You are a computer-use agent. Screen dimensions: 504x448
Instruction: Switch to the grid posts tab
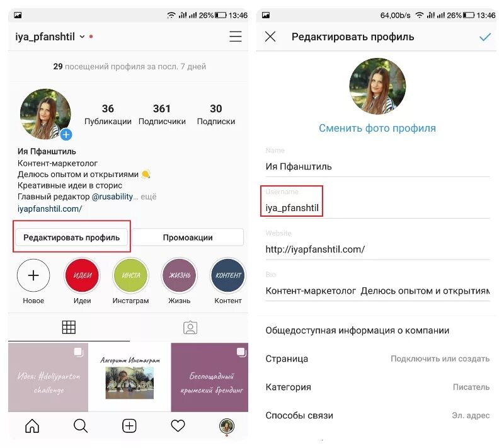tap(69, 327)
